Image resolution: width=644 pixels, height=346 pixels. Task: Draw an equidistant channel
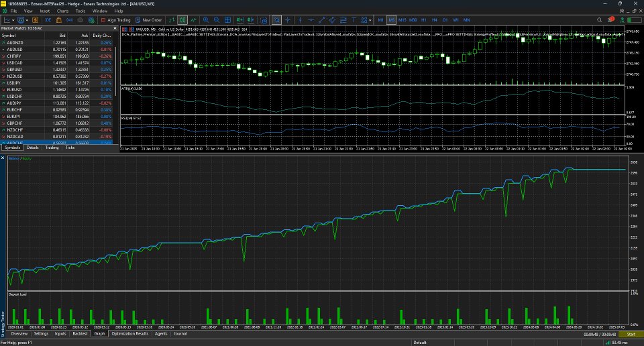coord(332,19)
